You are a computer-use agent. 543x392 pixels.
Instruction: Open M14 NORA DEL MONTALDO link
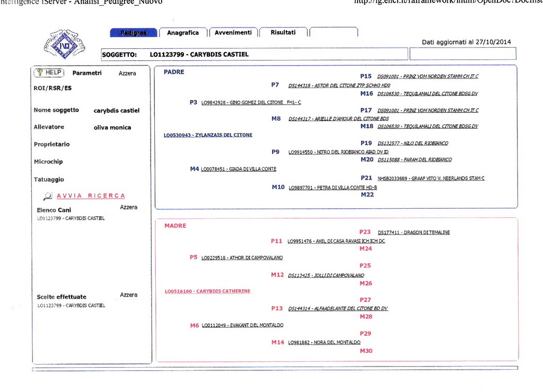pyautogui.click(x=324, y=343)
